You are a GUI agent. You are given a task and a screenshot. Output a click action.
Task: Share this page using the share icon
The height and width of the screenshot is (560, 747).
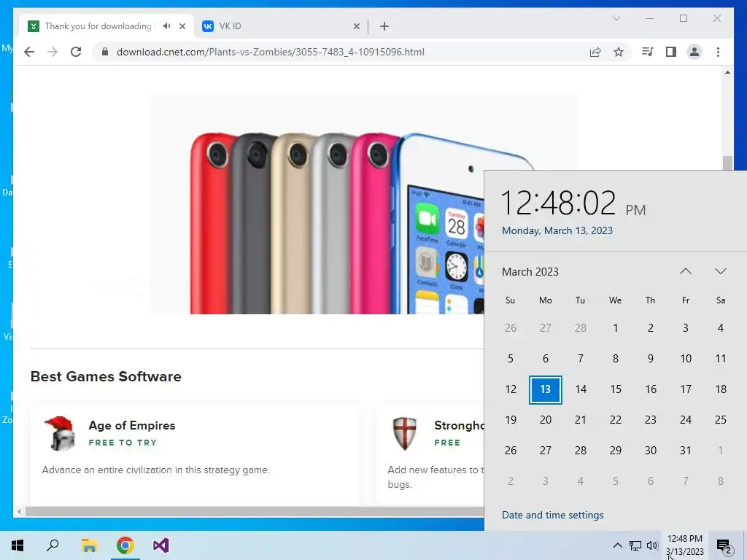[x=595, y=52]
